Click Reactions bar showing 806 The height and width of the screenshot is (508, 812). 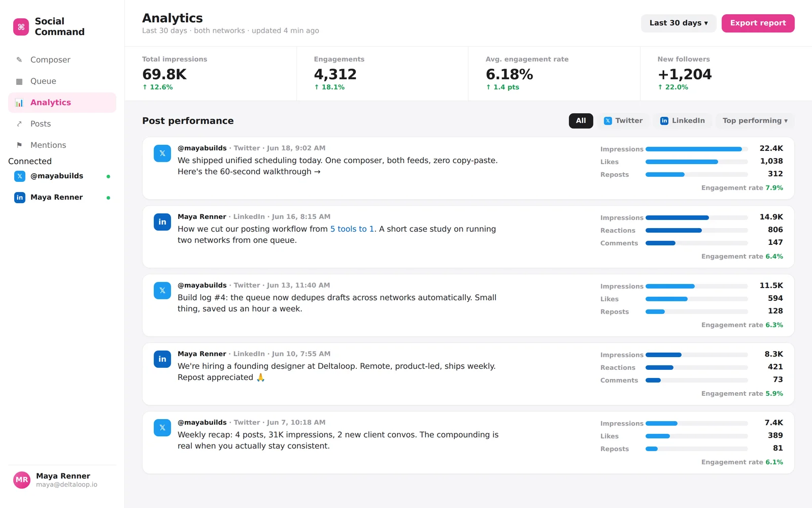(x=697, y=231)
